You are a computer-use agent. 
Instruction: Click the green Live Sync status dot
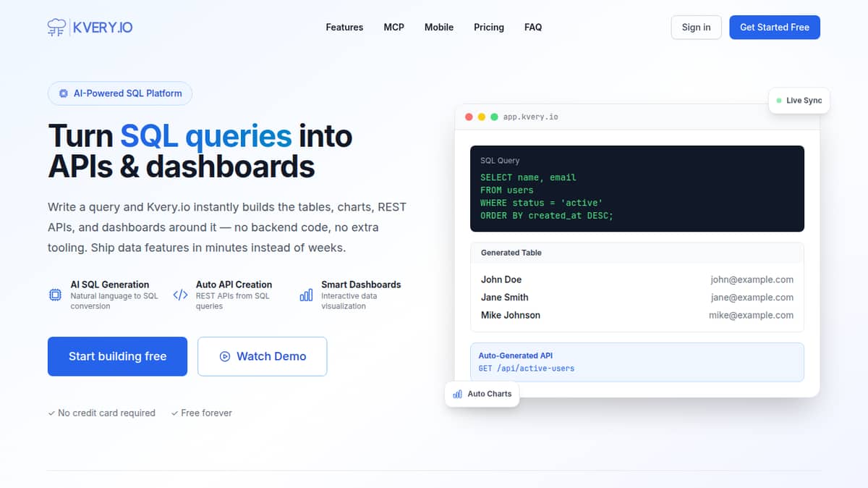(x=779, y=101)
